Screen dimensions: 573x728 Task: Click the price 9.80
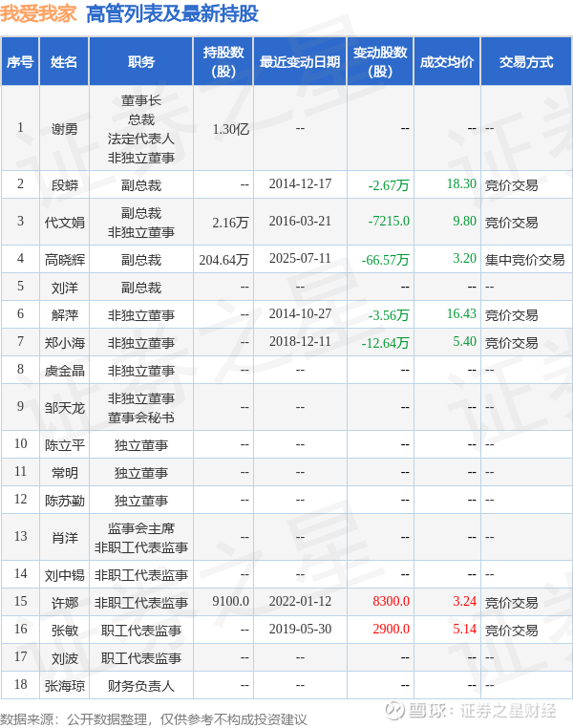coord(465,221)
